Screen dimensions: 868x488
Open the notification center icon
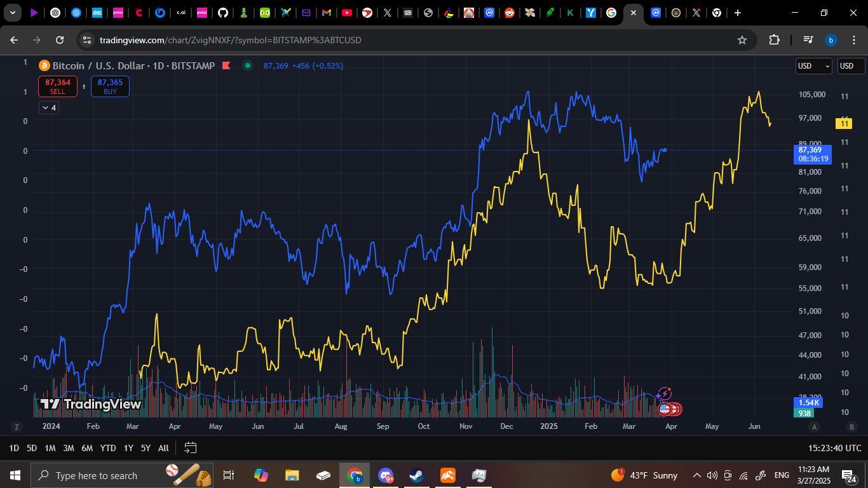tap(850, 475)
